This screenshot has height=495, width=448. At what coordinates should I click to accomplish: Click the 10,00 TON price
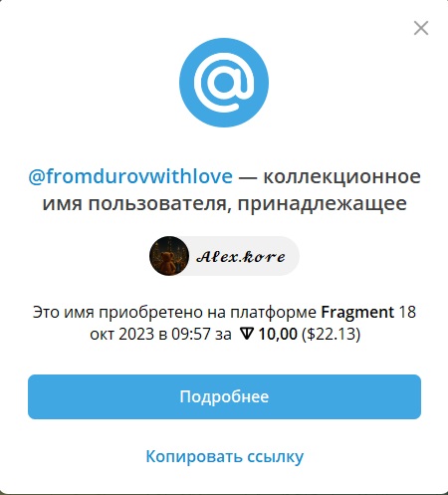[278, 334]
